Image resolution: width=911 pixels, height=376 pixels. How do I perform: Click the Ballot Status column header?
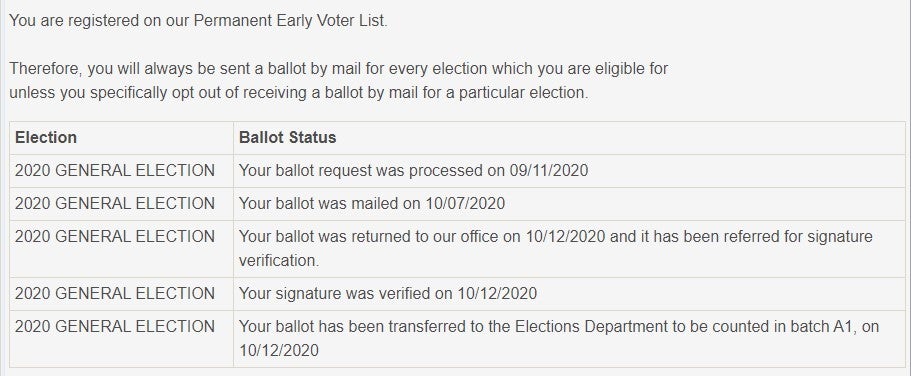pyautogui.click(x=288, y=138)
